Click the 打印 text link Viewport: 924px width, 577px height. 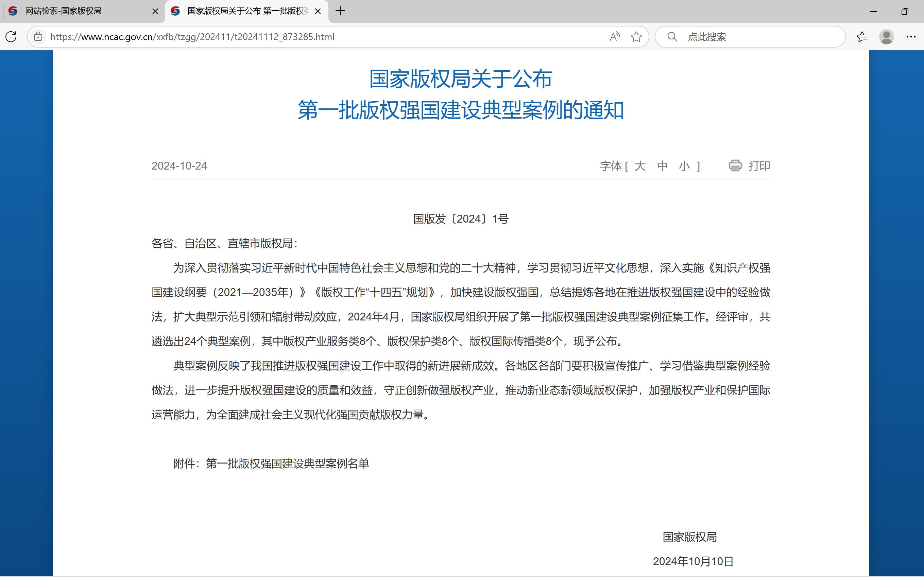(x=759, y=166)
